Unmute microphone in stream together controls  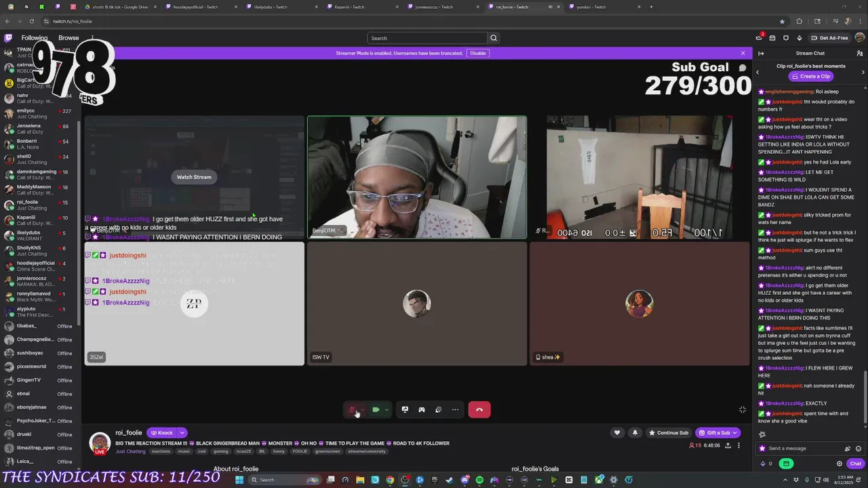point(352,409)
